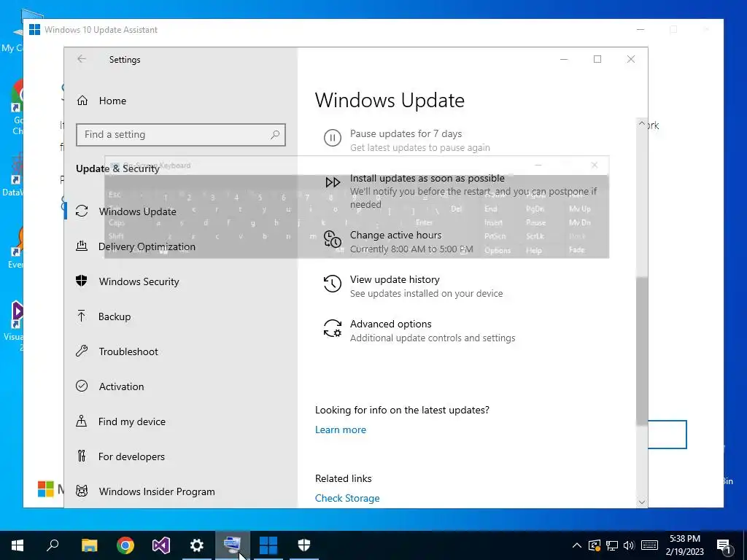
Task: Click the For developers icon
Action: pos(82,456)
